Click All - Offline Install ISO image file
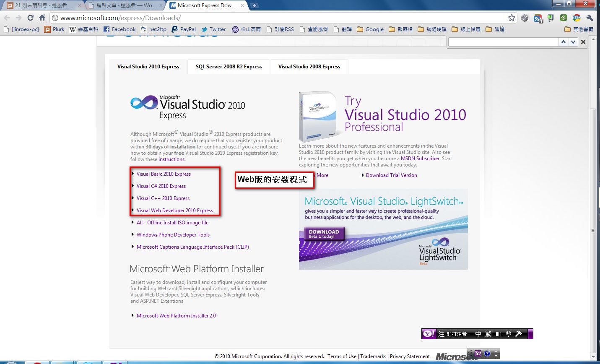Image resolution: width=600 pixels, height=364 pixels. tap(172, 222)
